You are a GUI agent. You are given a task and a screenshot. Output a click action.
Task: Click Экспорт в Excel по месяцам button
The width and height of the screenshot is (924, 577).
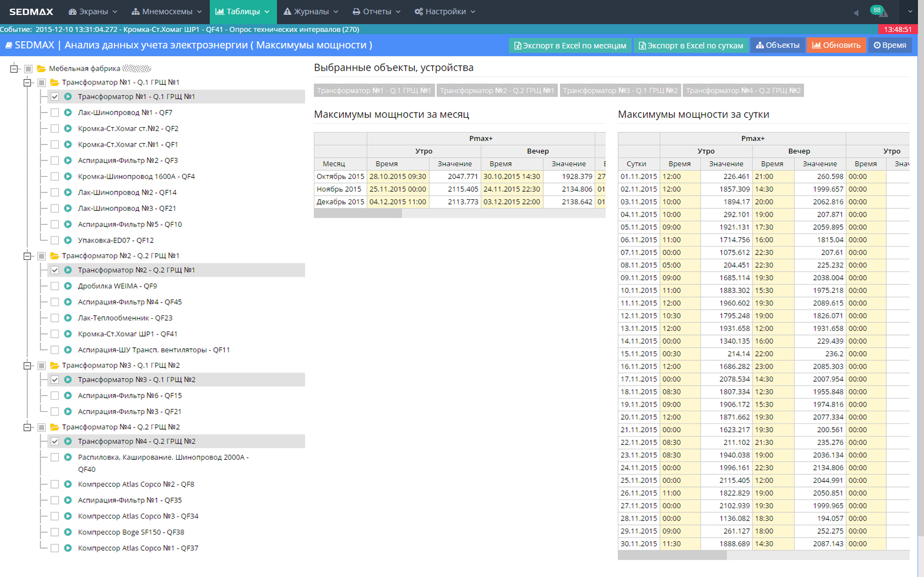pos(570,45)
